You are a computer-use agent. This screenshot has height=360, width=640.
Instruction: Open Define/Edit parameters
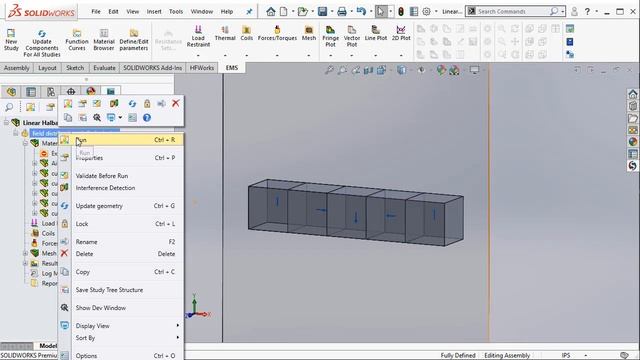134,39
